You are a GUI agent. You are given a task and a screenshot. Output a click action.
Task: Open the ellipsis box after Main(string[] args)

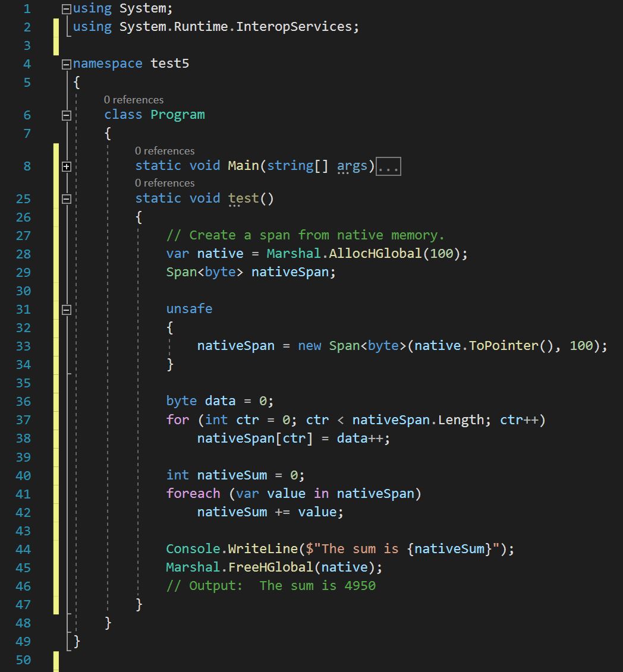point(389,167)
